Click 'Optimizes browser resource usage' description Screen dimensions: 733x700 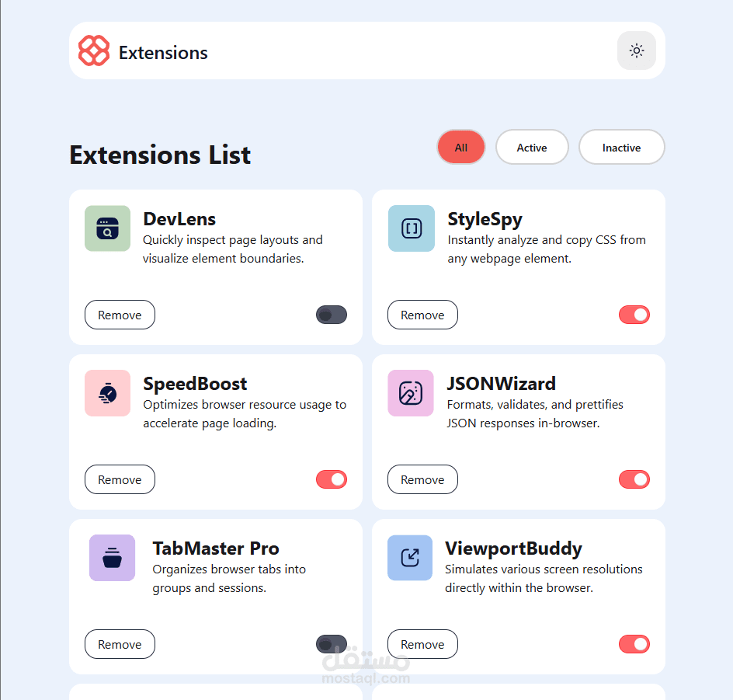coord(245,413)
